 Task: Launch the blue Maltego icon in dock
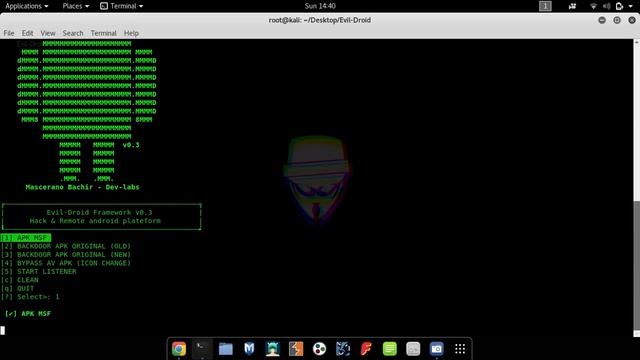tap(343, 349)
